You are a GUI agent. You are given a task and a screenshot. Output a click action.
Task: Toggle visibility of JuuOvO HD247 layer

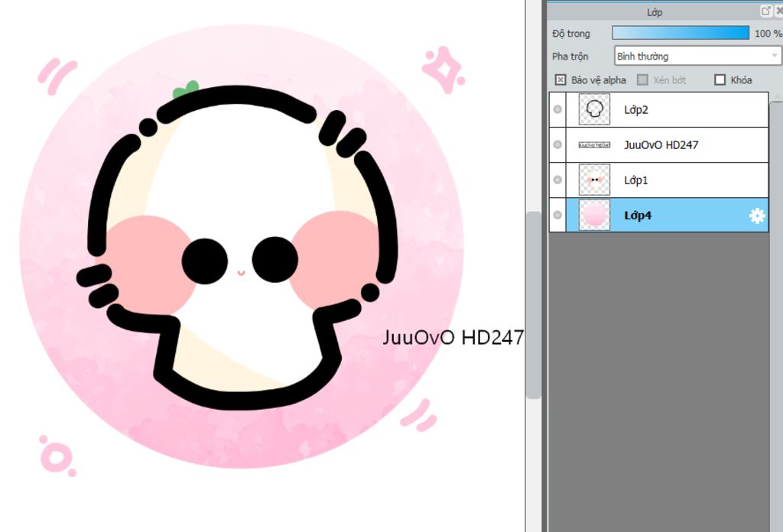[557, 144]
